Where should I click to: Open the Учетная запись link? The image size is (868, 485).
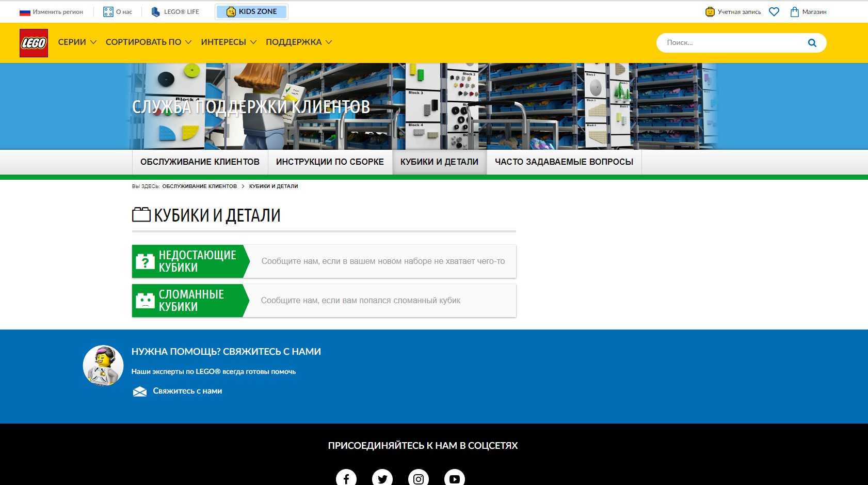point(739,12)
